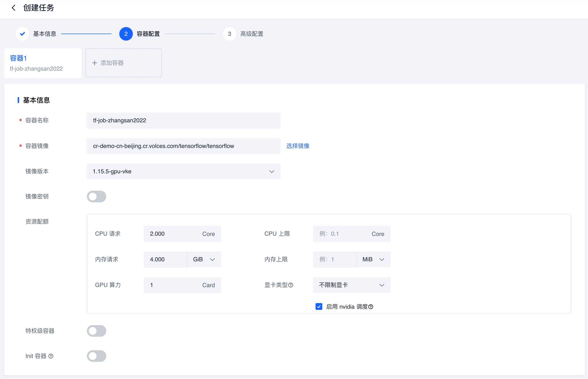Image resolution: width=588 pixels, height=379 pixels.
Task: Open the MiB unit dropdown for 内存上限
Action: coord(373,259)
